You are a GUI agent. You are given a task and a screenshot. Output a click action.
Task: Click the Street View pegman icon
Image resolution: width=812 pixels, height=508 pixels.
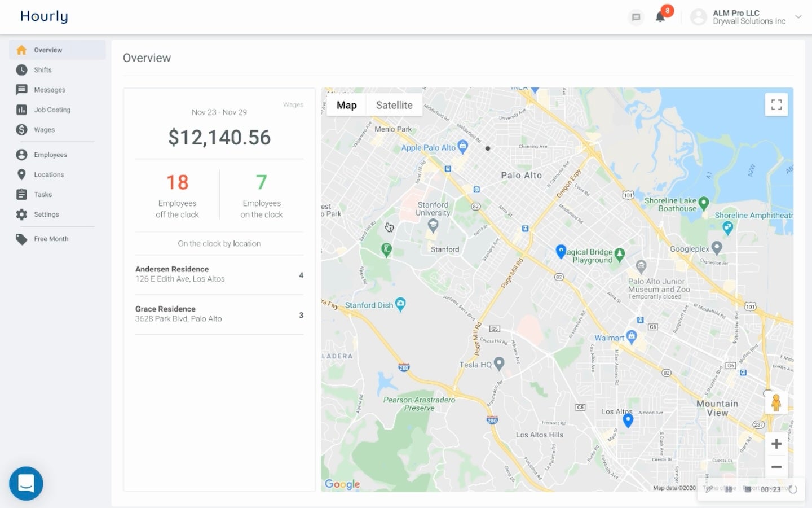(x=776, y=402)
